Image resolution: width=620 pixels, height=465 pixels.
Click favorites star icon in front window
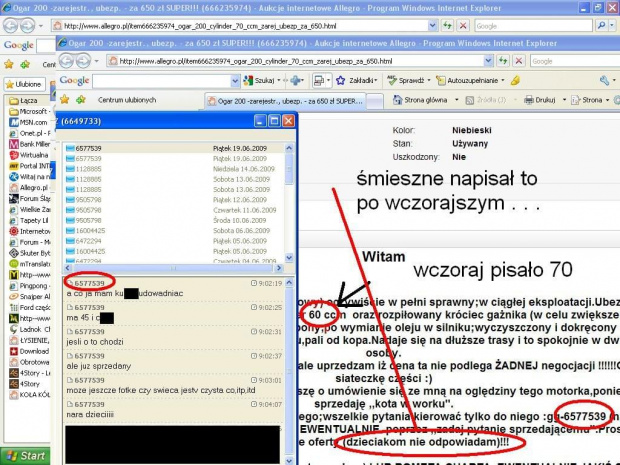click(64, 100)
